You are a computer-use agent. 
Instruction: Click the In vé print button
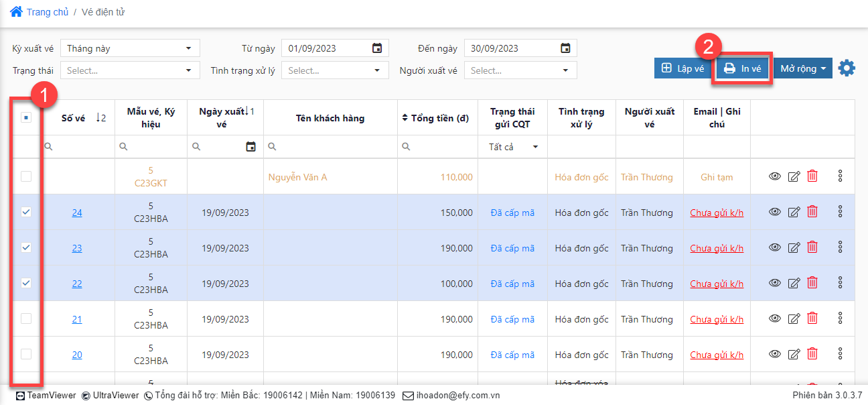(743, 68)
